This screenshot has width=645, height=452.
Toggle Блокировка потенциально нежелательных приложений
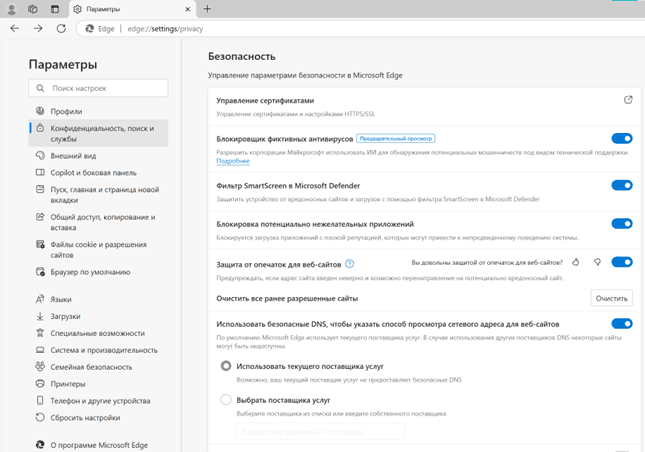point(621,224)
